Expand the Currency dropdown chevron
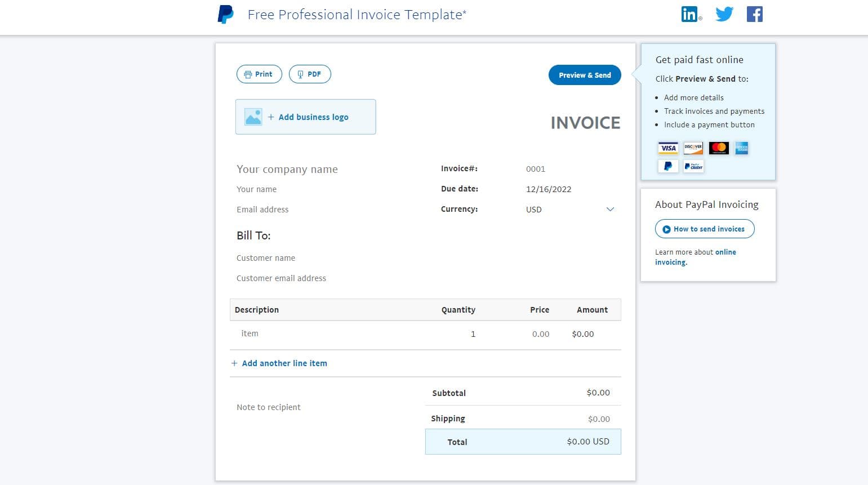 click(x=609, y=210)
